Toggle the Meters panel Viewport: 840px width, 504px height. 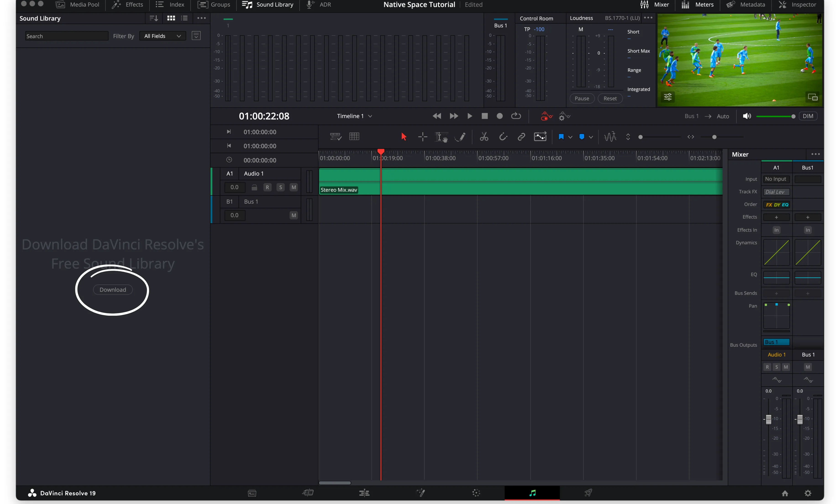[x=697, y=5]
